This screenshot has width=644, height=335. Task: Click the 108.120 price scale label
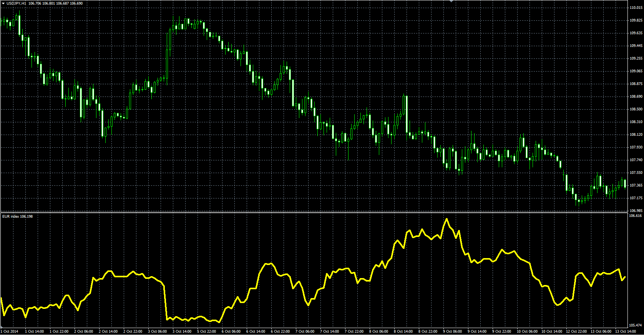636,135
